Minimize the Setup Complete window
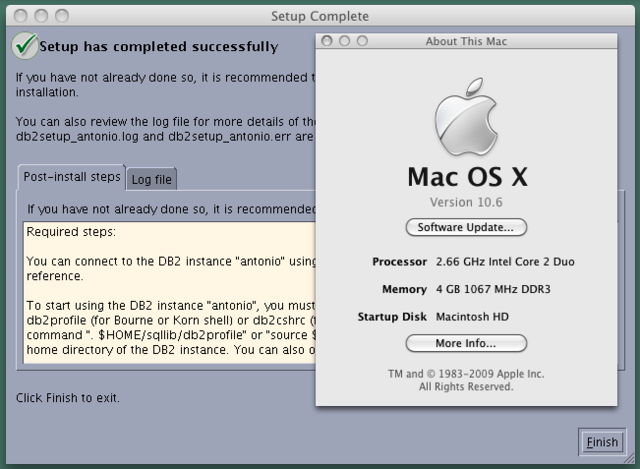640x469 pixels. [41, 16]
